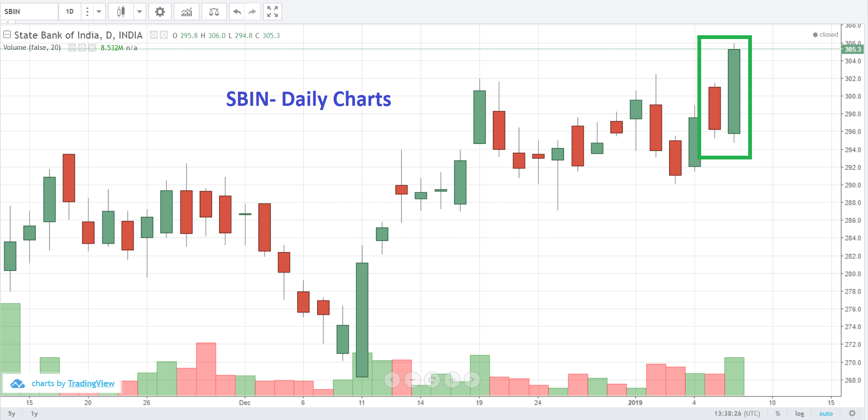This screenshot has height=420, width=868.
Task: Click the State Bank of India title
Action: click(x=78, y=35)
